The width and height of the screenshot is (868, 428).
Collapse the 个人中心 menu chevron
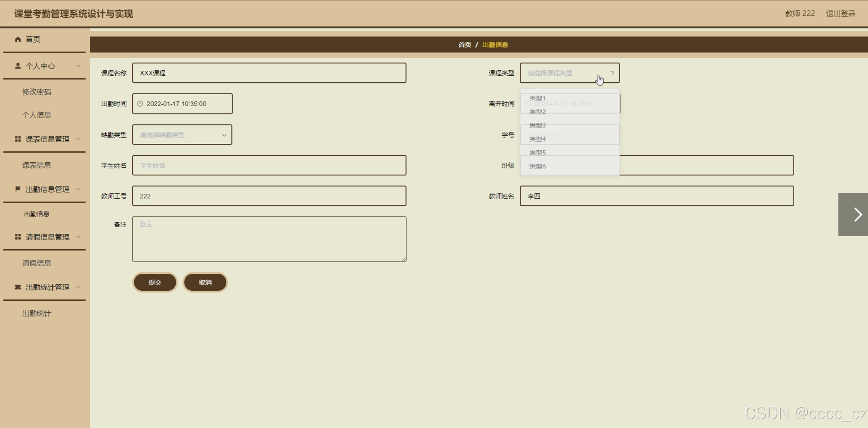tap(78, 66)
